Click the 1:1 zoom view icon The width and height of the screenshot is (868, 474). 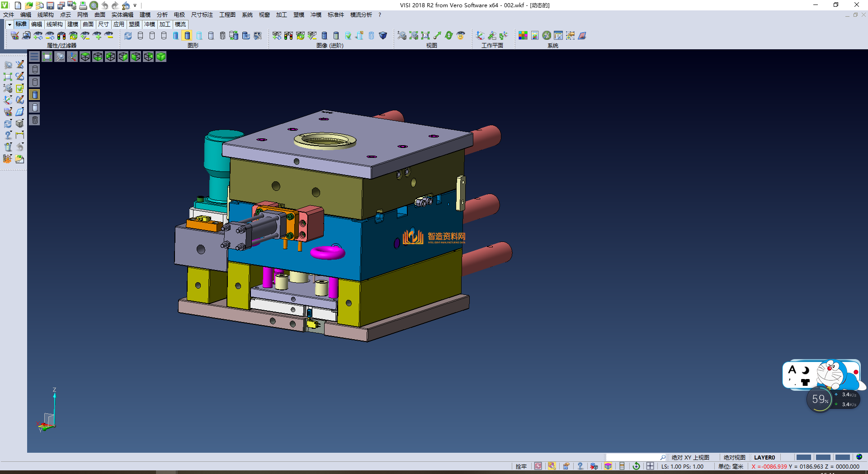coord(425,35)
